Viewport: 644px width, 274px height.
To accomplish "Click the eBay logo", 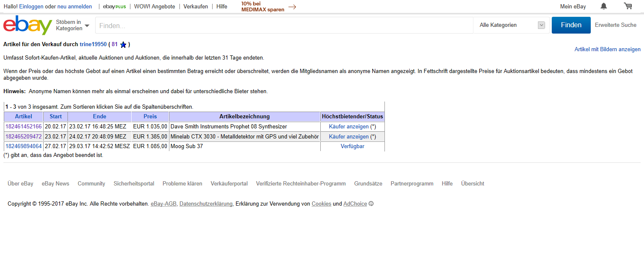I will coord(28,25).
